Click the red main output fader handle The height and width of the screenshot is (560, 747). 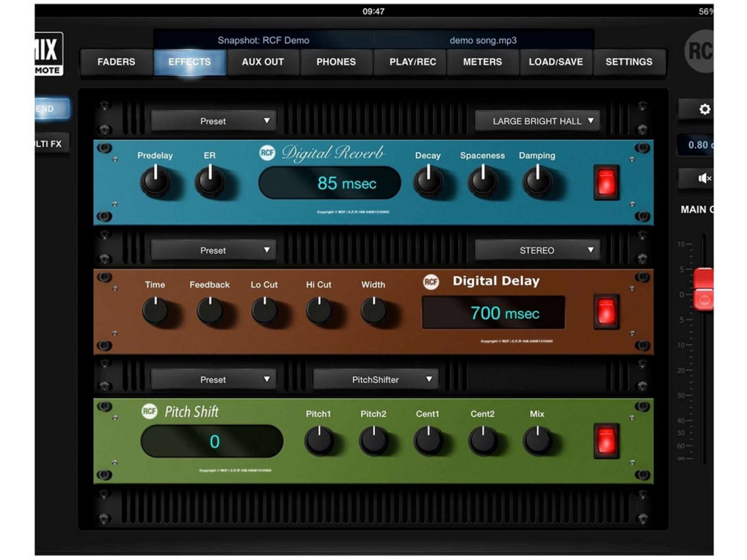704,289
